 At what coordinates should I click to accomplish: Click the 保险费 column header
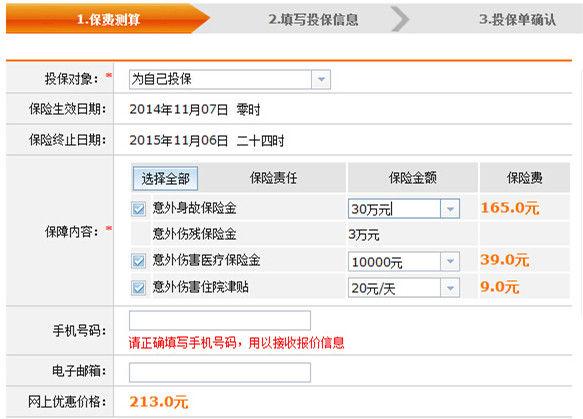(x=525, y=178)
